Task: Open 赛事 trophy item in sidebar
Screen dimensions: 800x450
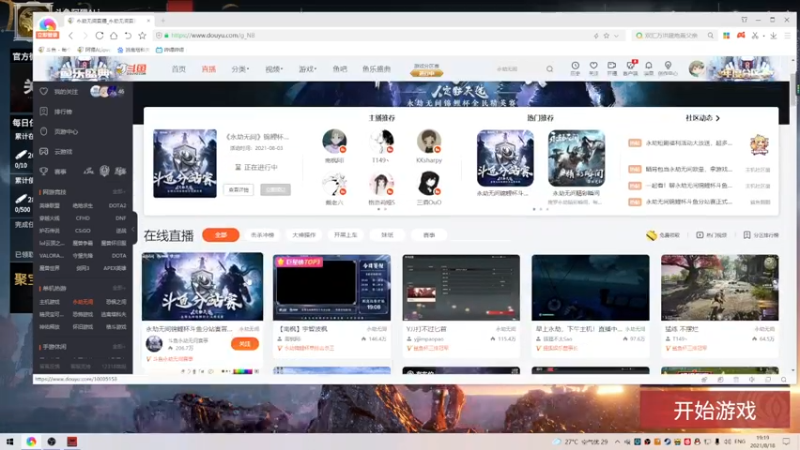Action: pos(53,171)
